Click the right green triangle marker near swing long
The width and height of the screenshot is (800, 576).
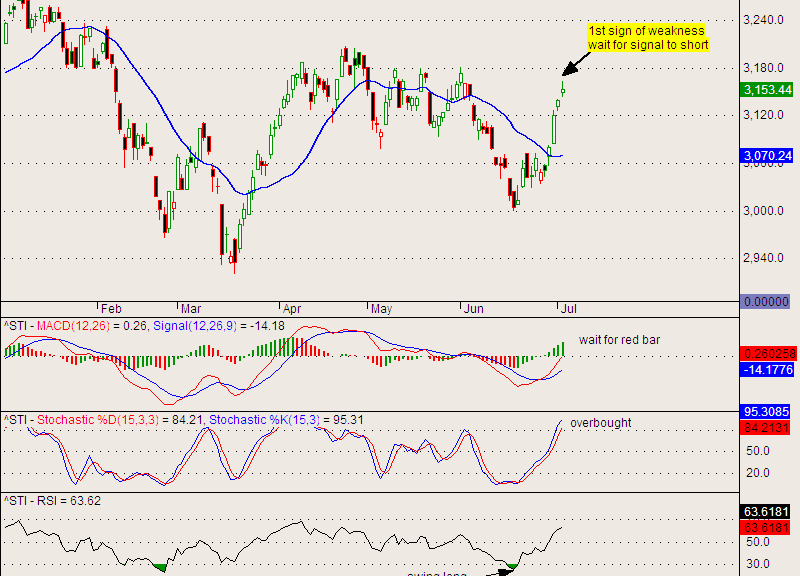point(511,567)
